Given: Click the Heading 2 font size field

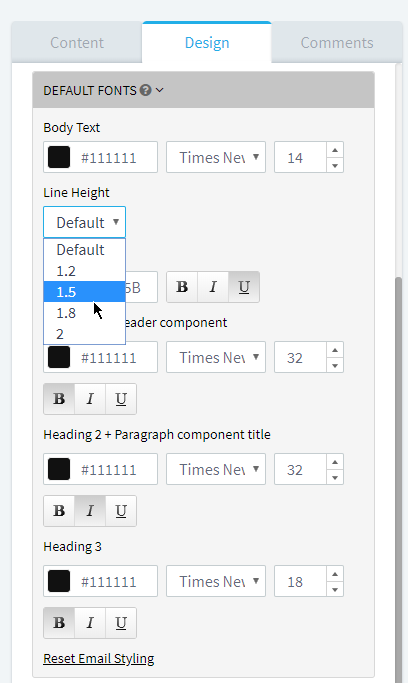Looking at the screenshot, I should [300, 469].
